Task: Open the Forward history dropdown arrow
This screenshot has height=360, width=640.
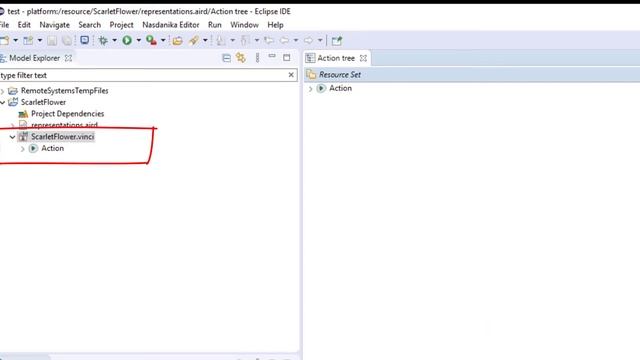Action: pos(320,40)
